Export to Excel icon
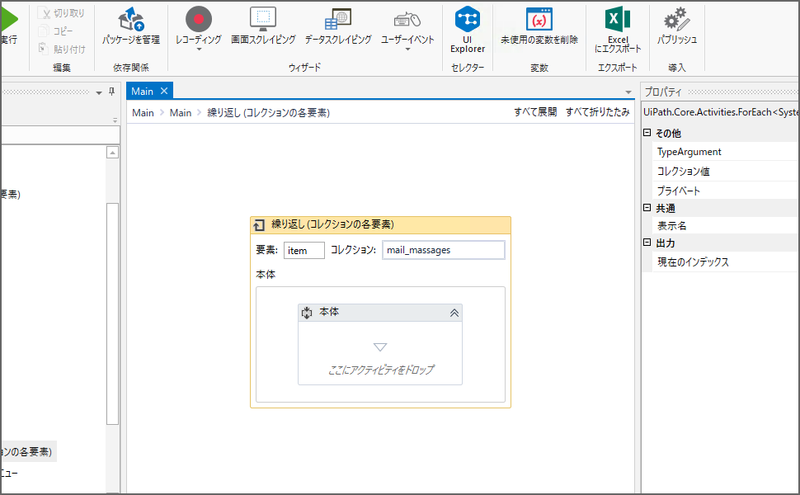Viewport: 800px width, 495px height. 617,19
